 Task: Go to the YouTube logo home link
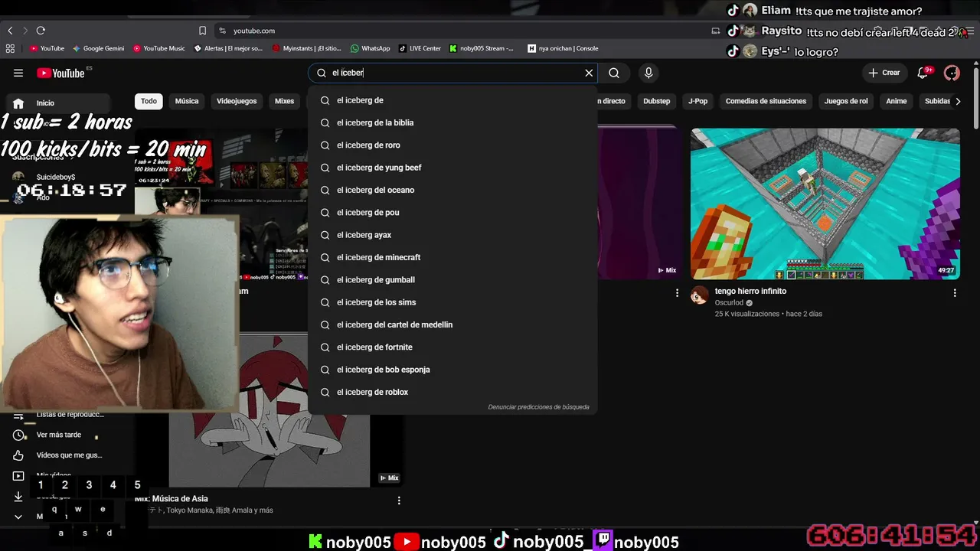tap(60, 73)
